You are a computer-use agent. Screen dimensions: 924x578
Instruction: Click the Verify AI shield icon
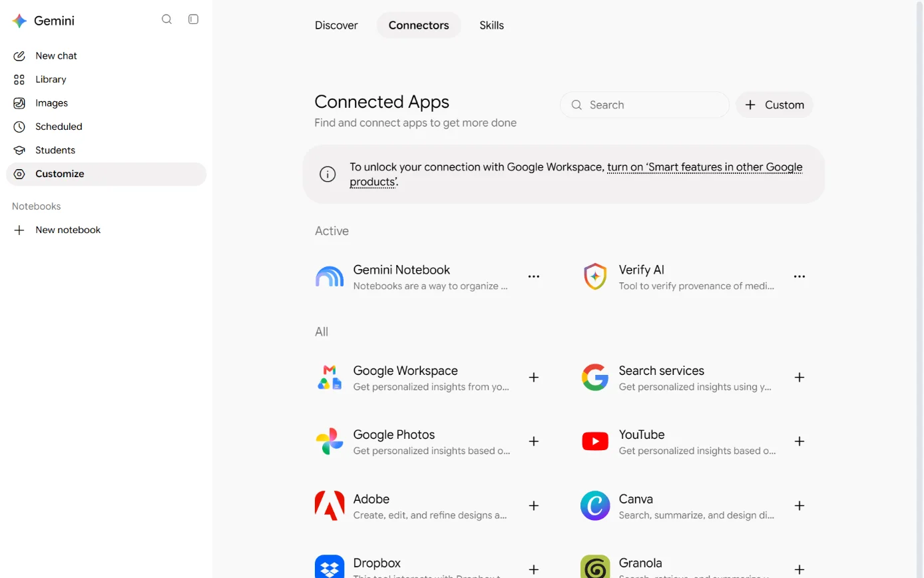tap(595, 276)
